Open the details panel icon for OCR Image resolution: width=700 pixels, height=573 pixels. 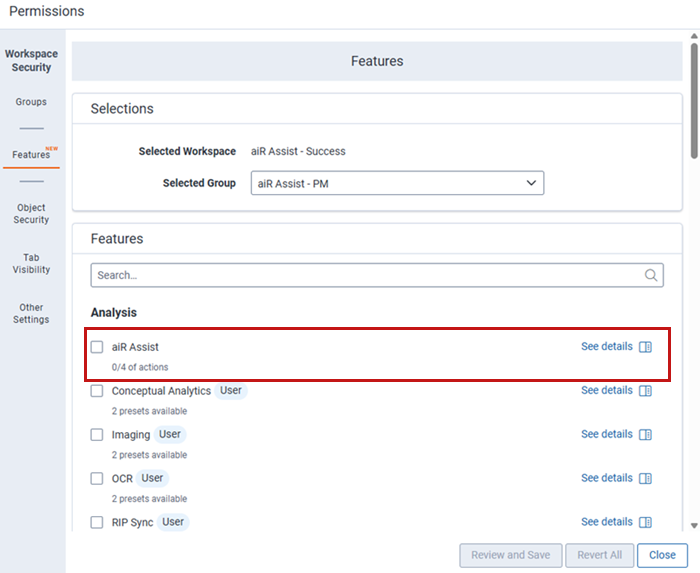(645, 478)
